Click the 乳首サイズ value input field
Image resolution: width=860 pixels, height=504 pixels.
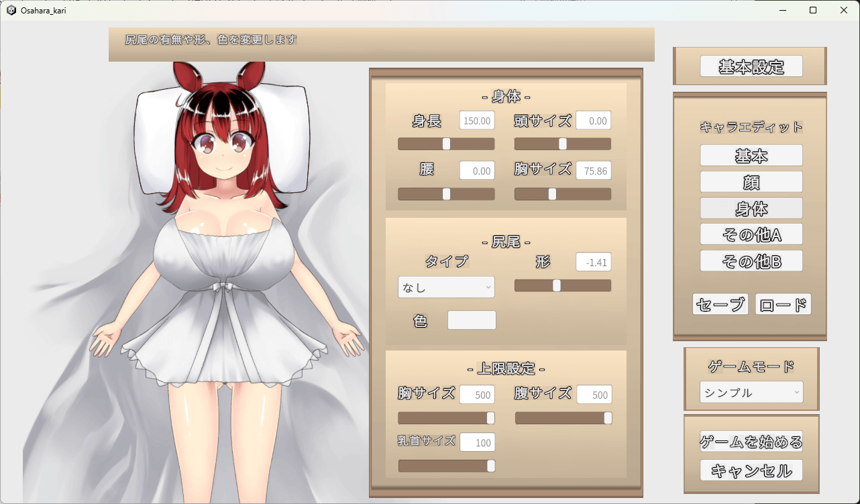coord(477,442)
